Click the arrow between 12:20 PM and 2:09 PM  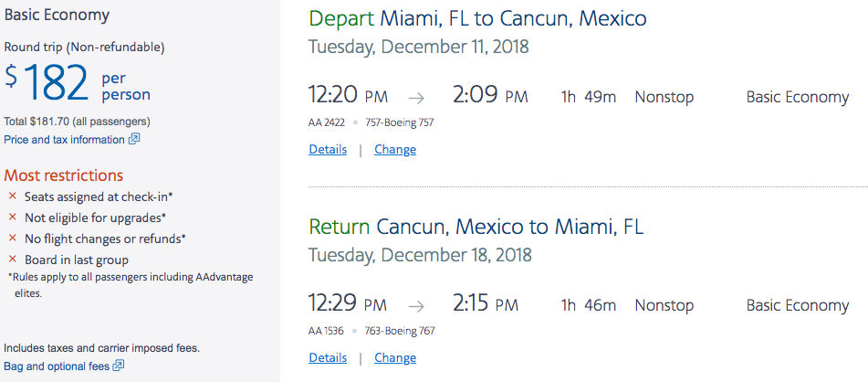tap(416, 97)
